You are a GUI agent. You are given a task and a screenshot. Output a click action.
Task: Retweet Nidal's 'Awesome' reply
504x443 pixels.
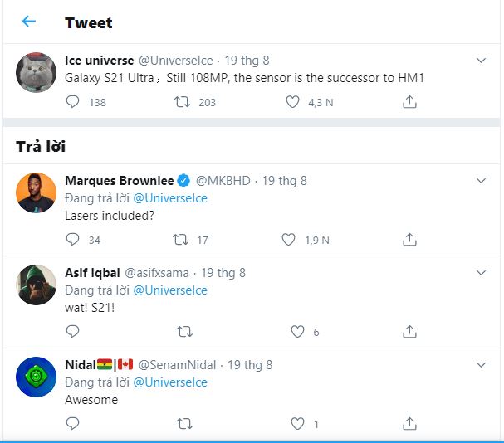click(x=184, y=424)
